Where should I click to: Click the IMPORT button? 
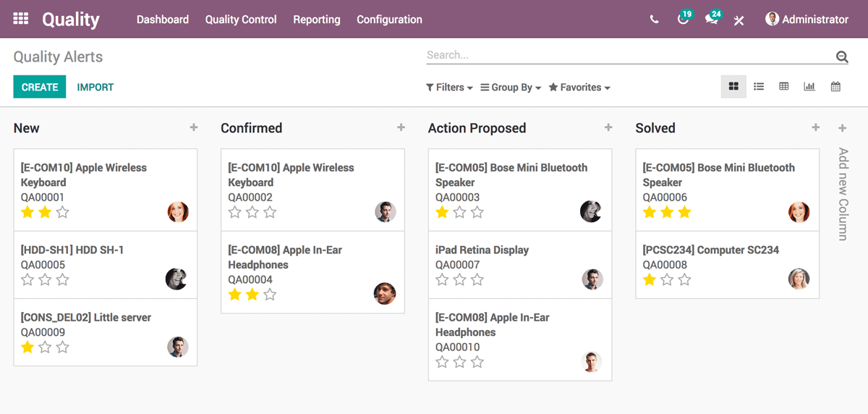click(x=95, y=87)
